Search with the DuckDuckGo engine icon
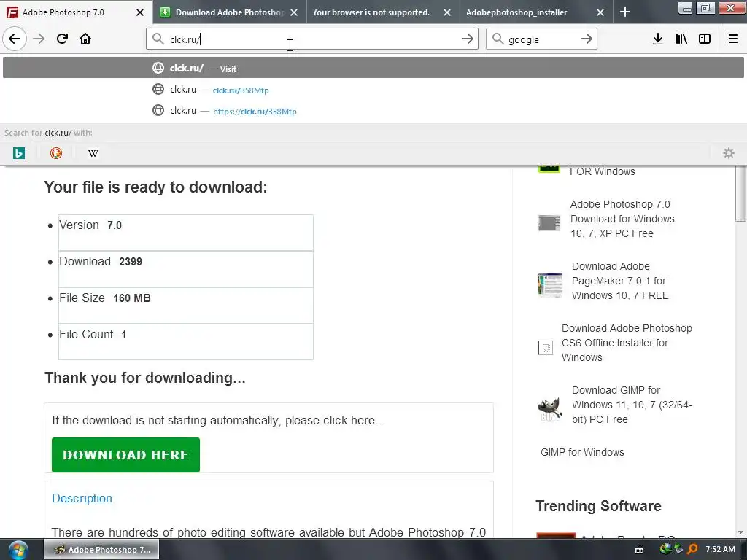Viewport: 747px width, 560px height. 56,153
